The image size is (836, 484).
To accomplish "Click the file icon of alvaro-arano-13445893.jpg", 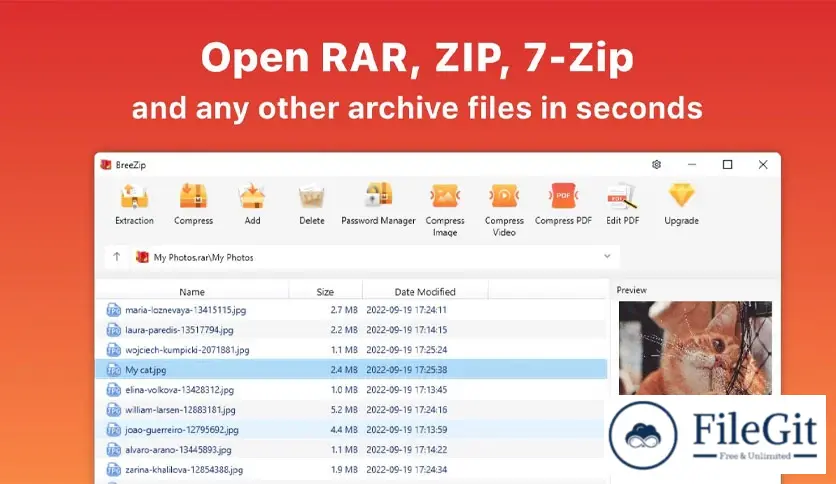I will (114, 450).
